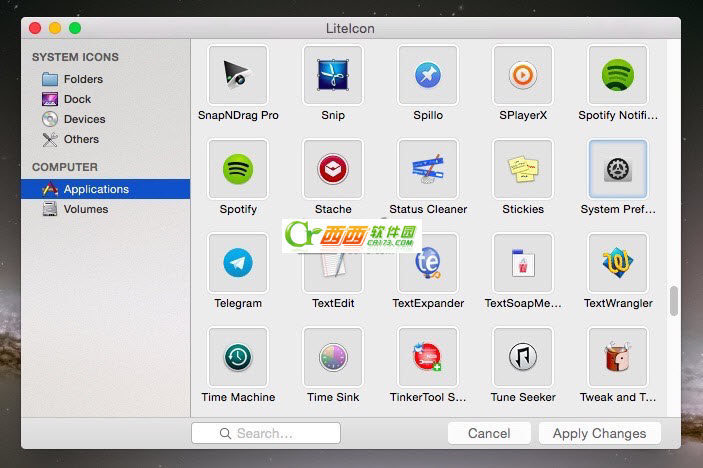
Task: Switch to Volumes in the sidebar
Action: pyautogui.click(x=105, y=209)
